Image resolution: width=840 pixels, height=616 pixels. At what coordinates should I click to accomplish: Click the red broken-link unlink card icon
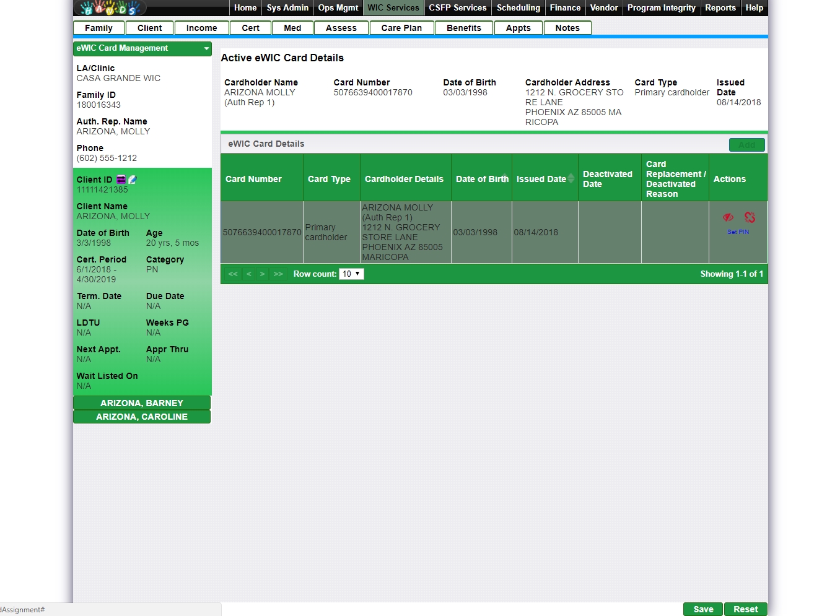click(750, 217)
